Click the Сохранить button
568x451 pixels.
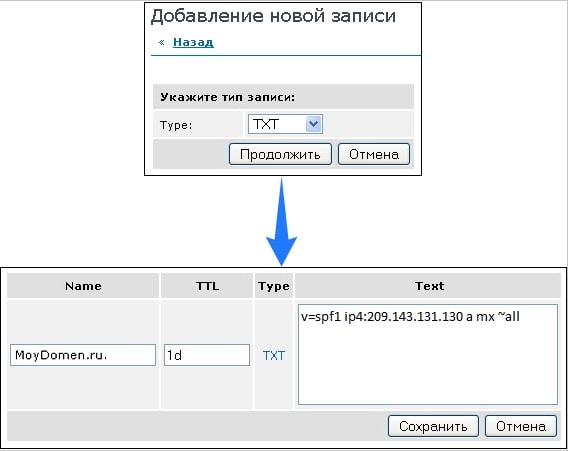tap(433, 426)
